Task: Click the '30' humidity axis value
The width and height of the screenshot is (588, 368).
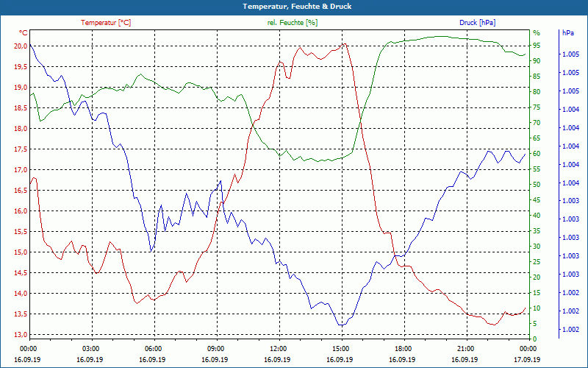Action: pyautogui.click(x=537, y=247)
